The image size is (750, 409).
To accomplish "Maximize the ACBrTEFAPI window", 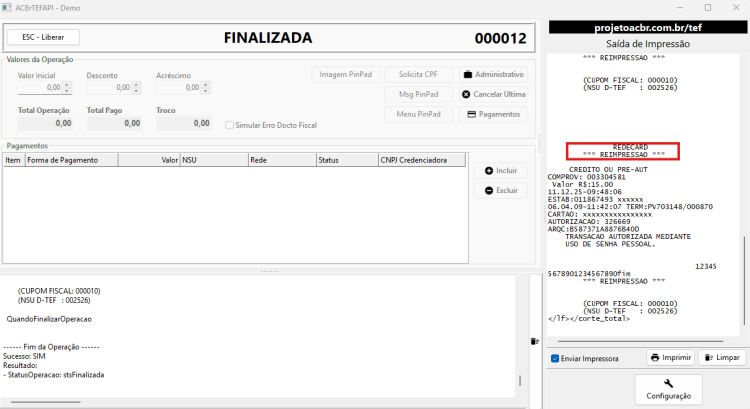I will click(708, 8).
